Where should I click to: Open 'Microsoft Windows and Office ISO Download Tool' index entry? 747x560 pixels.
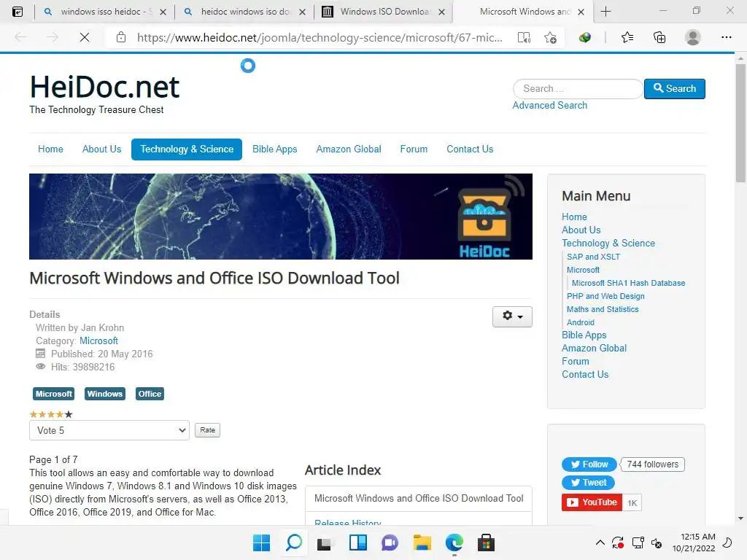tap(419, 499)
